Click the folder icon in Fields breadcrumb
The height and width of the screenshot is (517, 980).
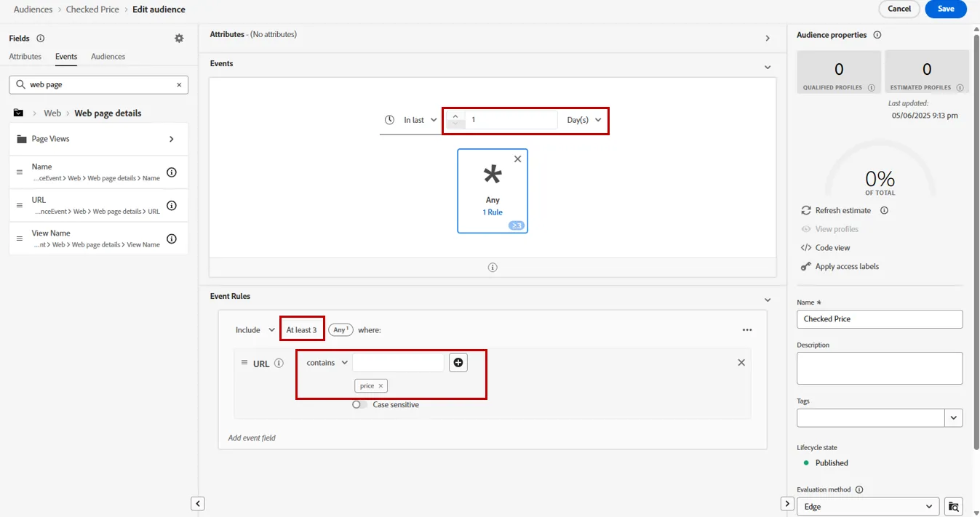pos(18,113)
